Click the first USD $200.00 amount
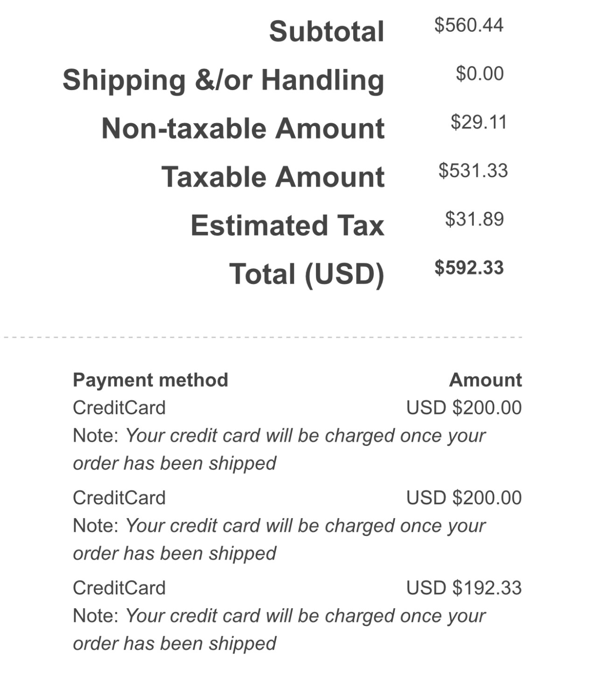This screenshot has height=688, width=616. pyautogui.click(x=464, y=408)
